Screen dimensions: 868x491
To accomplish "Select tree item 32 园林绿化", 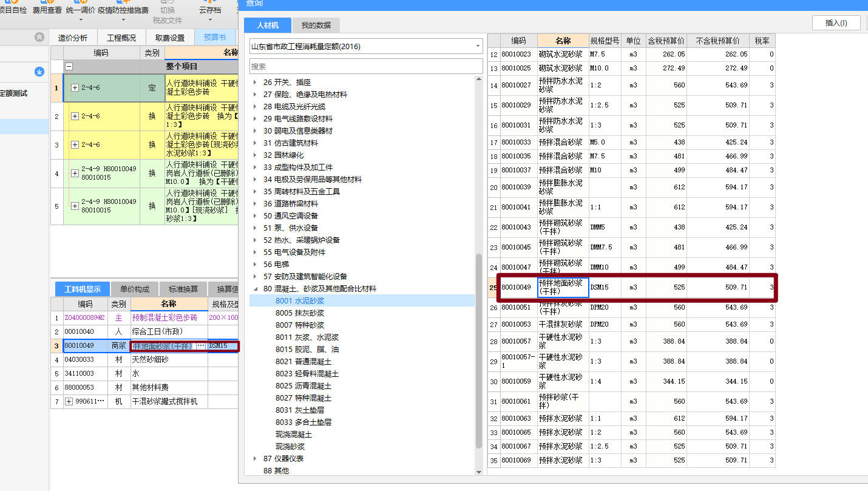I will (x=283, y=155).
